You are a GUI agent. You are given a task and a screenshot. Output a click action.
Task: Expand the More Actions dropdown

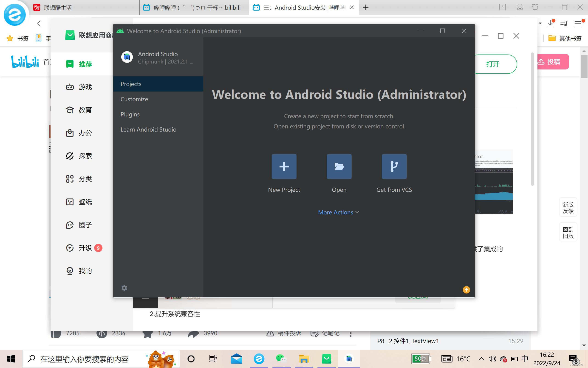[x=339, y=212]
